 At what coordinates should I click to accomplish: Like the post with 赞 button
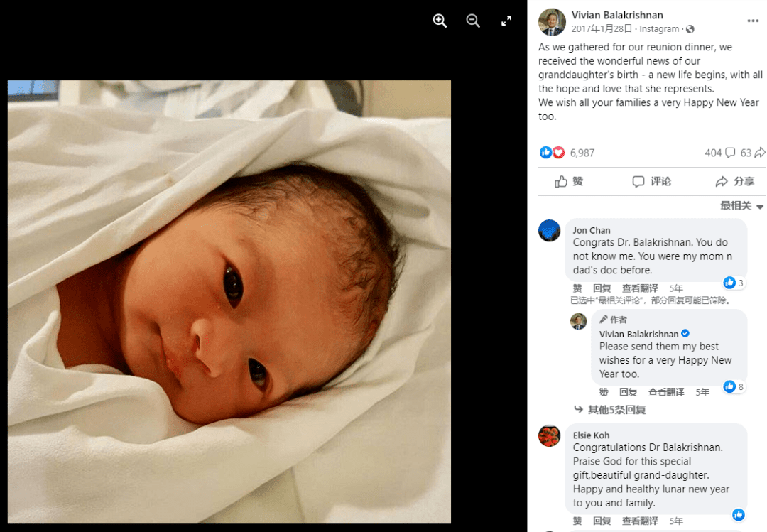point(569,182)
